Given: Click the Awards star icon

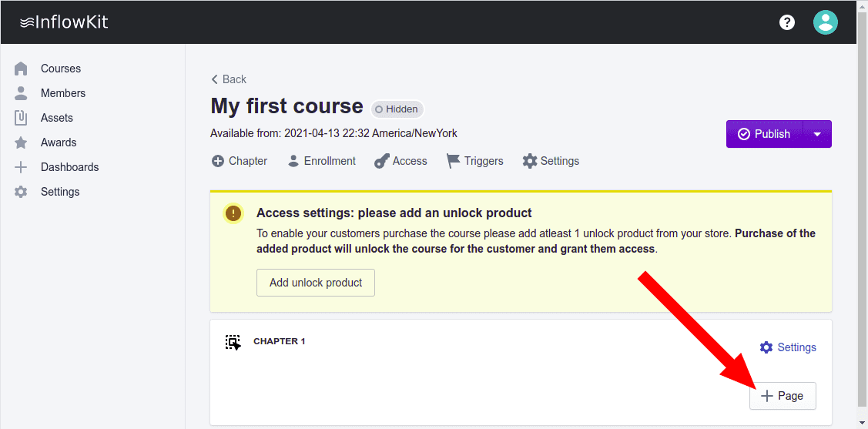Looking at the screenshot, I should click(x=22, y=142).
